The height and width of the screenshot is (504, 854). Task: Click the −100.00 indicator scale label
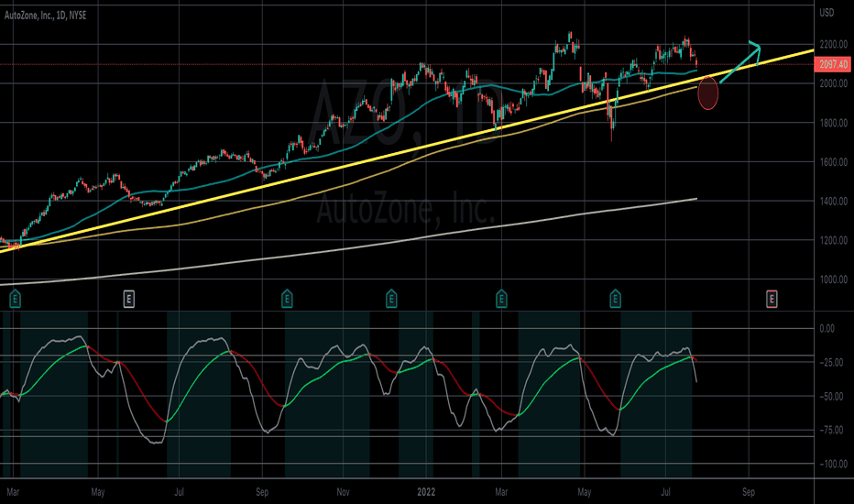click(833, 465)
